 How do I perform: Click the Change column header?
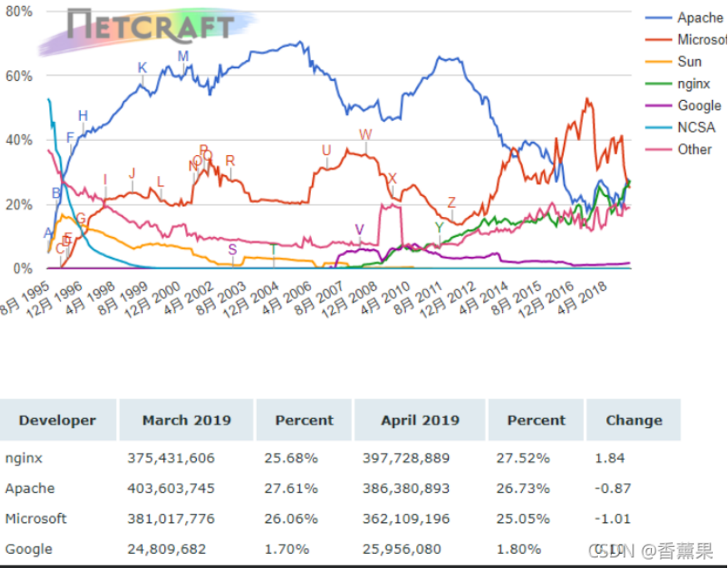coord(634,420)
